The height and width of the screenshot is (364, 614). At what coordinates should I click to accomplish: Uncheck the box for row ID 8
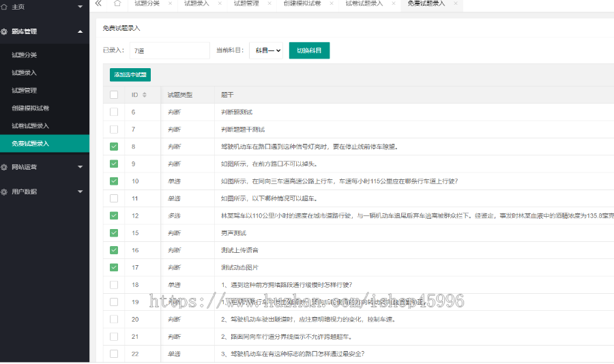[x=114, y=147]
